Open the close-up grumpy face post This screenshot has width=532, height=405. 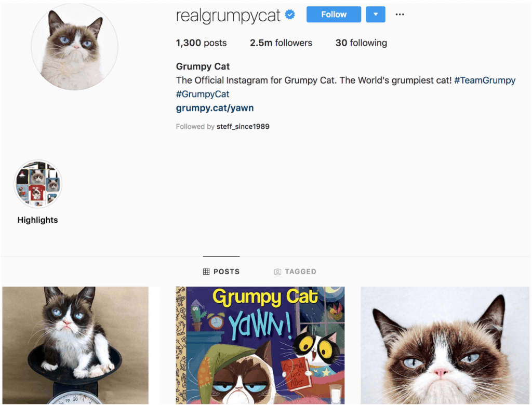point(445,345)
